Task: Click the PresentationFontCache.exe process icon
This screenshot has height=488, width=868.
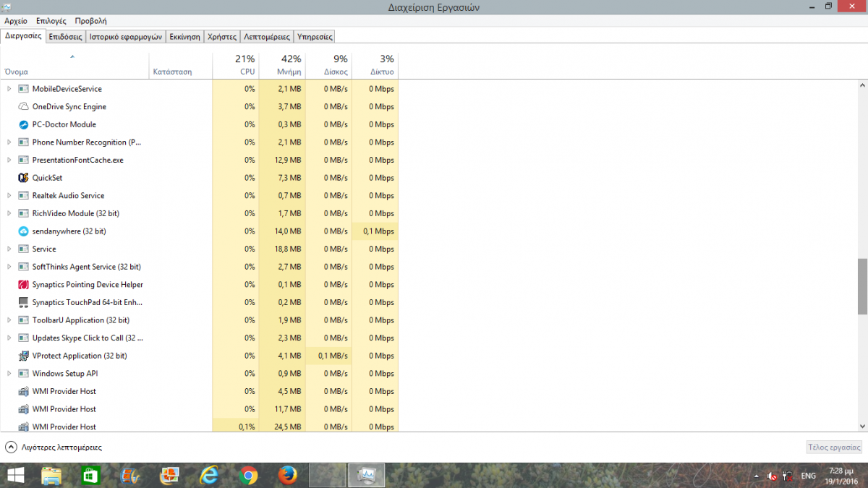Action: 23,160
